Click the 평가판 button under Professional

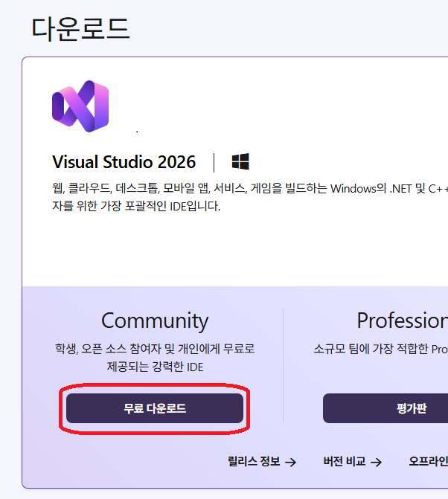pyautogui.click(x=385, y=408)
